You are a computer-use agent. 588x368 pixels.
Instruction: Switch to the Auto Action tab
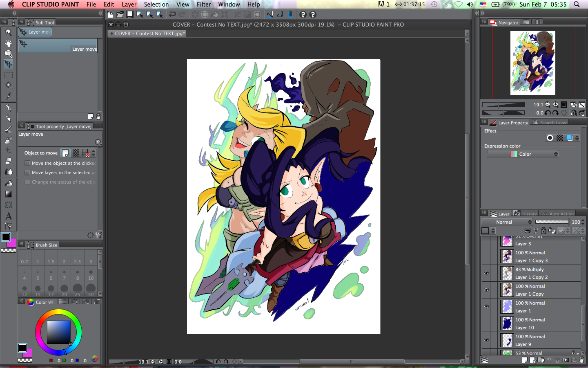click(557, 214)
